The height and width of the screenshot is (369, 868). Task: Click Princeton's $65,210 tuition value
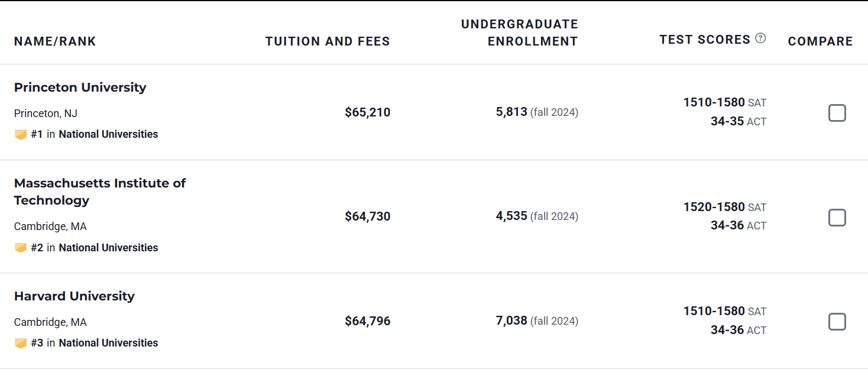tap(367, 112)
